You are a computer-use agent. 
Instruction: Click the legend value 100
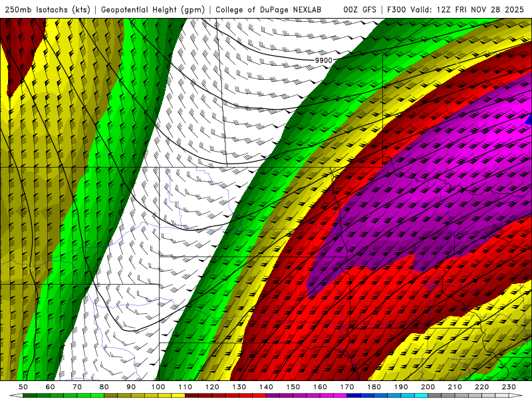coord(158,387)
